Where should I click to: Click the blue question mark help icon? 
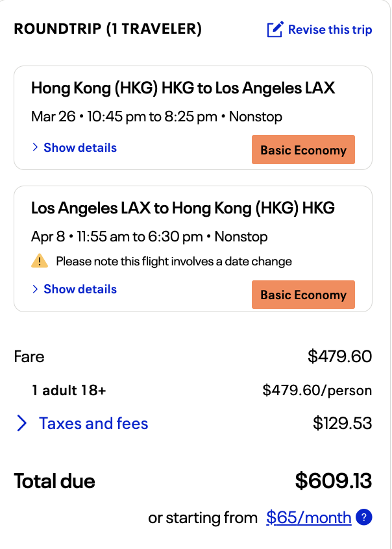[x=365, y=517]
